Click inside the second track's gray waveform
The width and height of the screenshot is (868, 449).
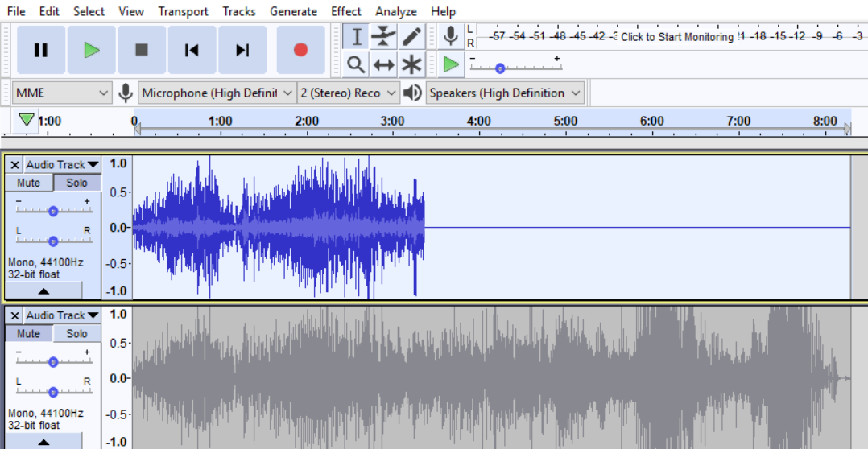491,378
